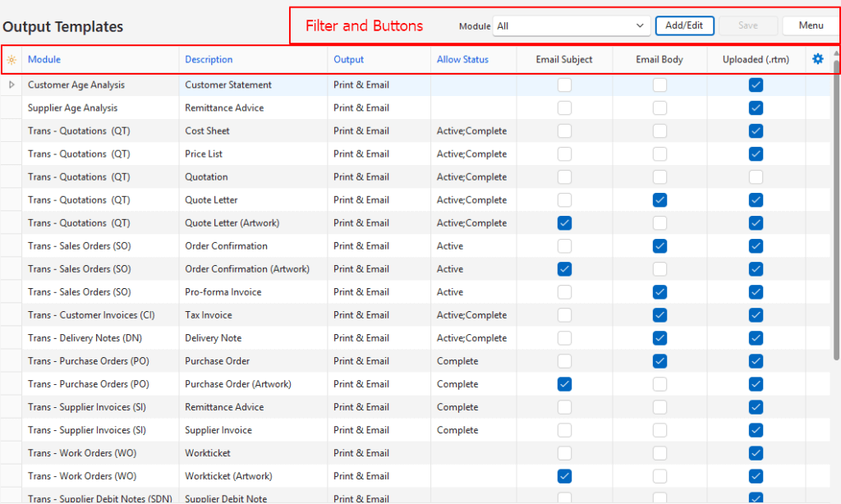The height and width of the screenshot is (504, 841).
Task: Check Uploaded box for Quotation row
Action: (756, 176)
